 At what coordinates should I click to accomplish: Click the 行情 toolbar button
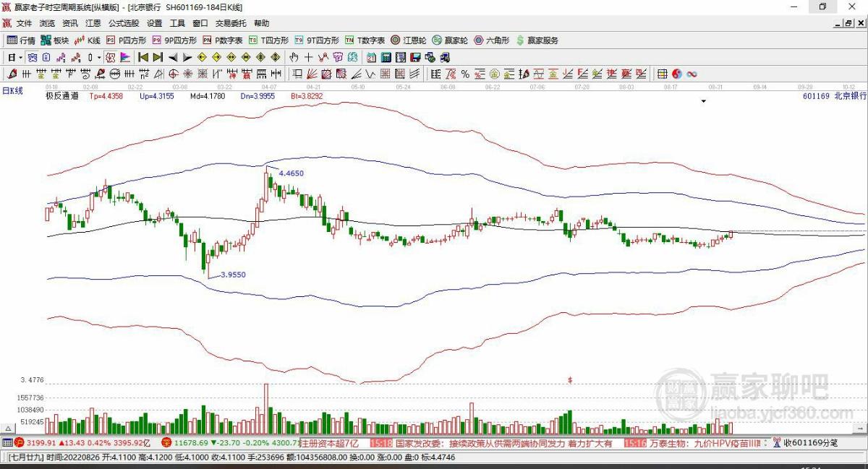pos(21,40)
